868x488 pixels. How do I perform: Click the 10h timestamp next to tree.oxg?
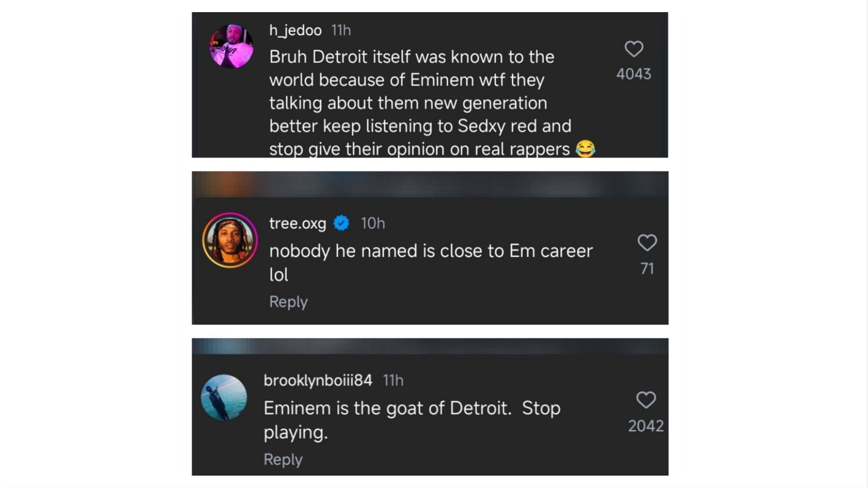tap(373, 223)
